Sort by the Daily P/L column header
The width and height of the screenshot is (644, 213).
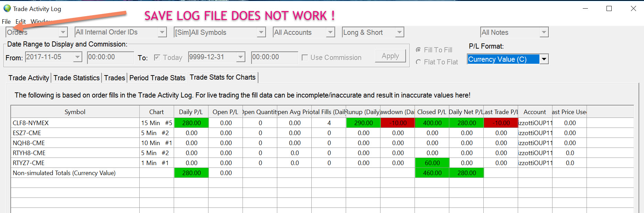(x=191, y=112)
